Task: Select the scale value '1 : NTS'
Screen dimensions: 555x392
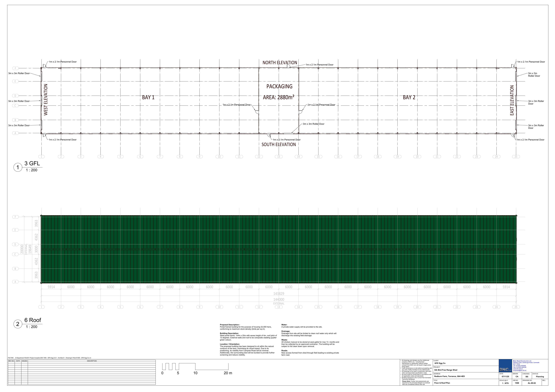Action: click(x=505, y=383)
